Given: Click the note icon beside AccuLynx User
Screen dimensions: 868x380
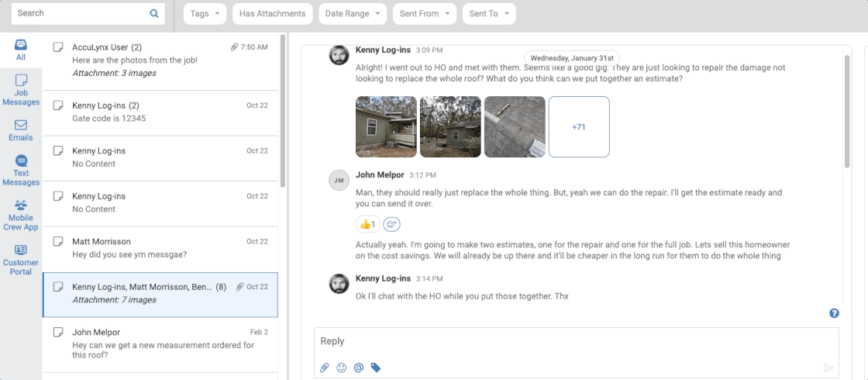Looking at the screenshot, I should coord(57,47).
